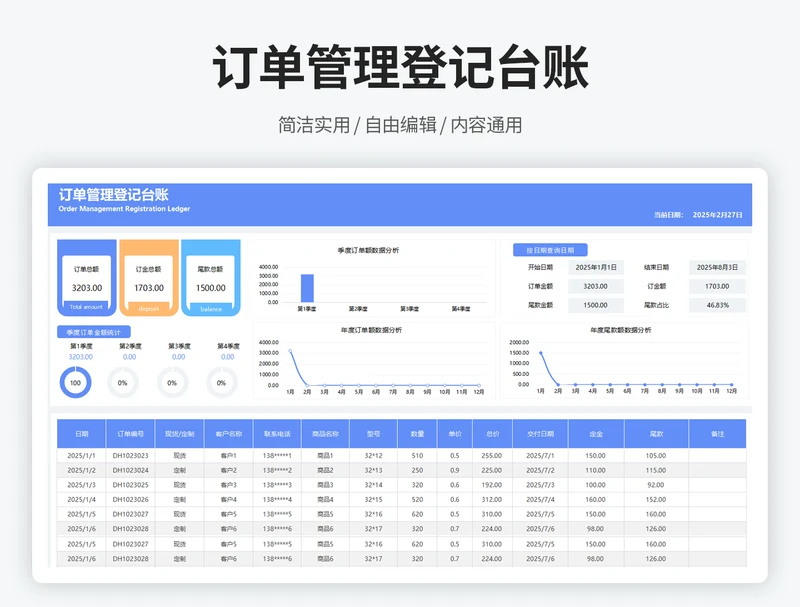Click the 型号 column header

[373, 434]
